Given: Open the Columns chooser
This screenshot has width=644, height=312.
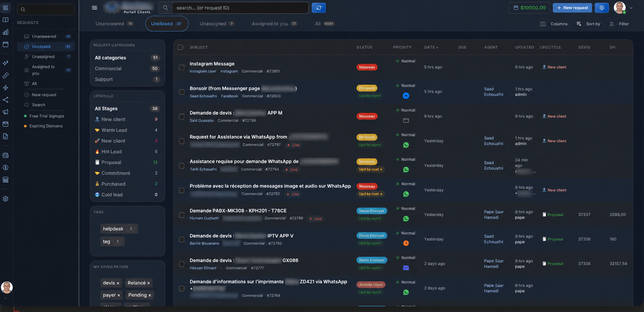Looking at the screenshot, I should pos(554,24).
